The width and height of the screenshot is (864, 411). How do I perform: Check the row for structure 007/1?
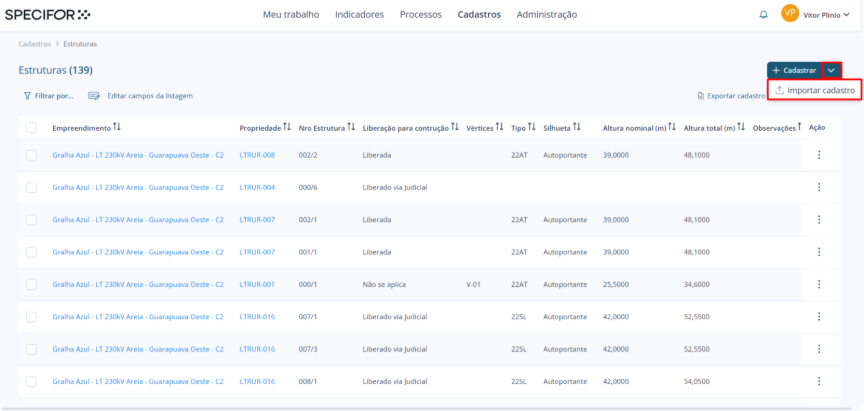pos(31,317)
